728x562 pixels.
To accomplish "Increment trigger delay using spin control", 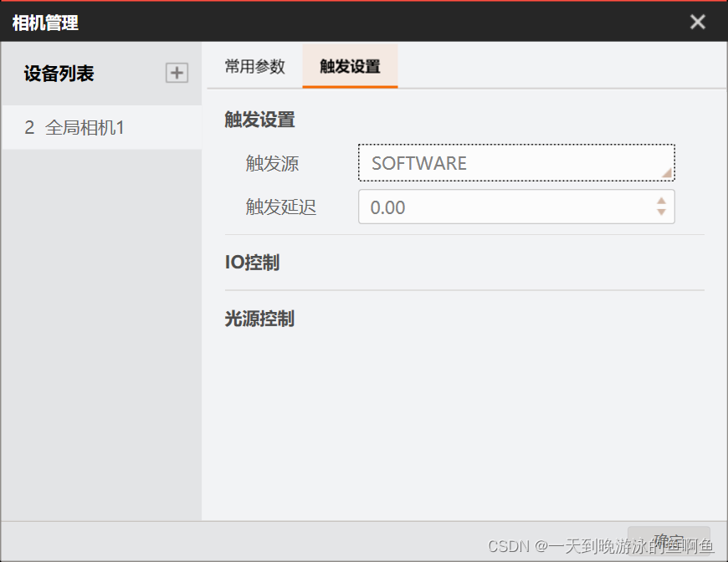I will (661, 202).
